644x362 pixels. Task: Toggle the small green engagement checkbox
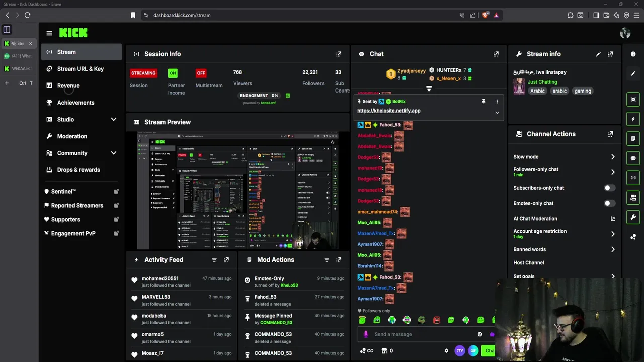(x=288, y=95)
